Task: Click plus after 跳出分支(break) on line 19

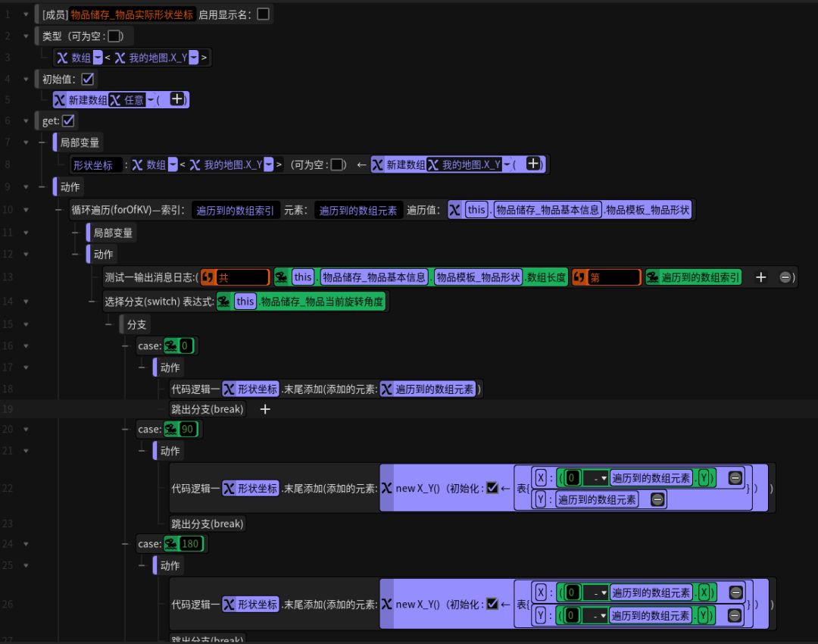Action: (265, 409)
